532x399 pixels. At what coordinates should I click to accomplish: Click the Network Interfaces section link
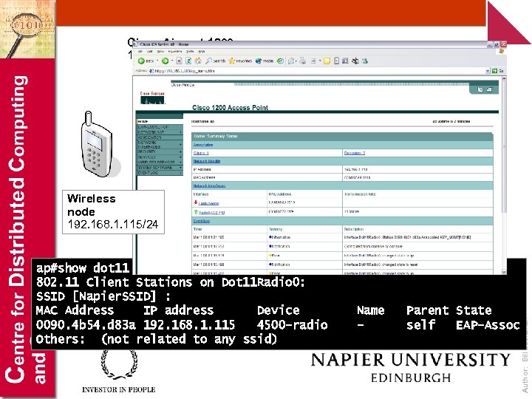click(209, 186)
